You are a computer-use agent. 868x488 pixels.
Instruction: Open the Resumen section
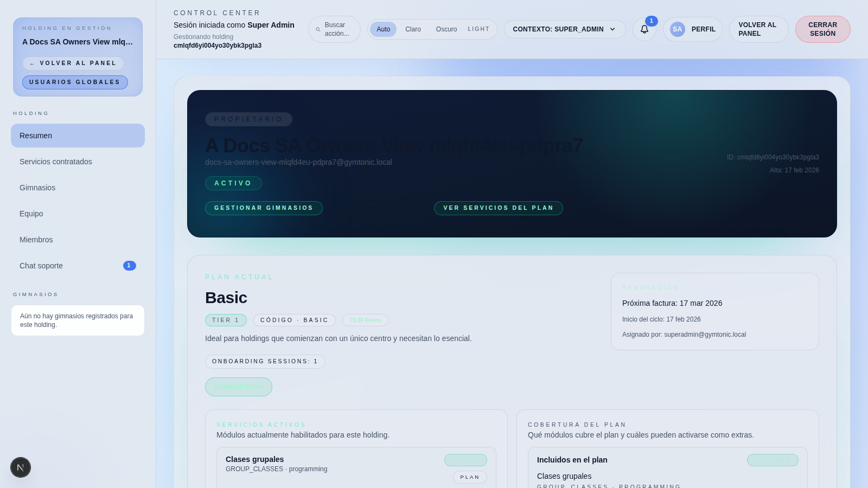[78, 136]
